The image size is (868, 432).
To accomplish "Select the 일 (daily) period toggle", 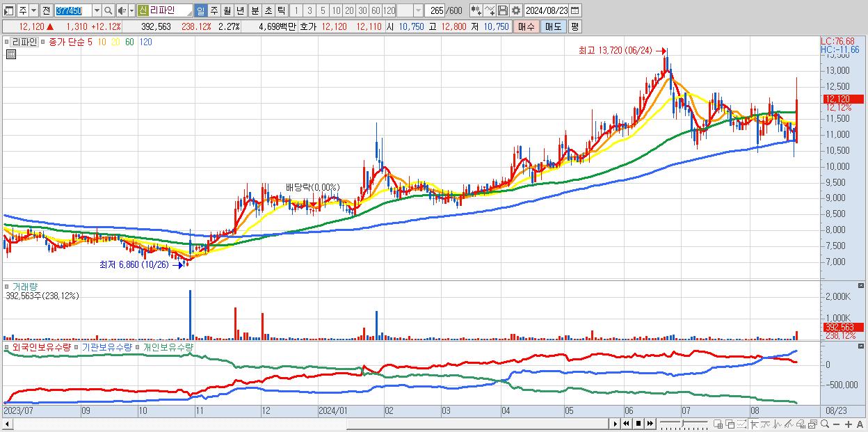I will [200, 10].
